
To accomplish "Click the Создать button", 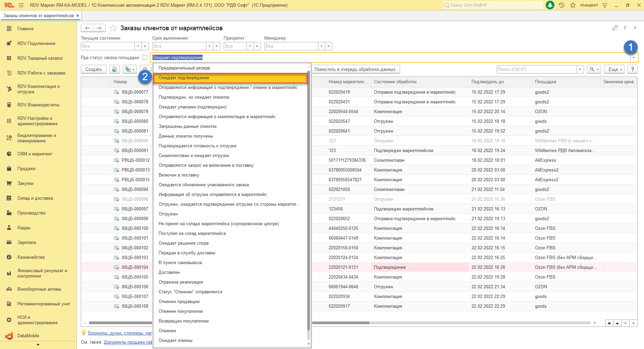I will [x=94, y=69].
